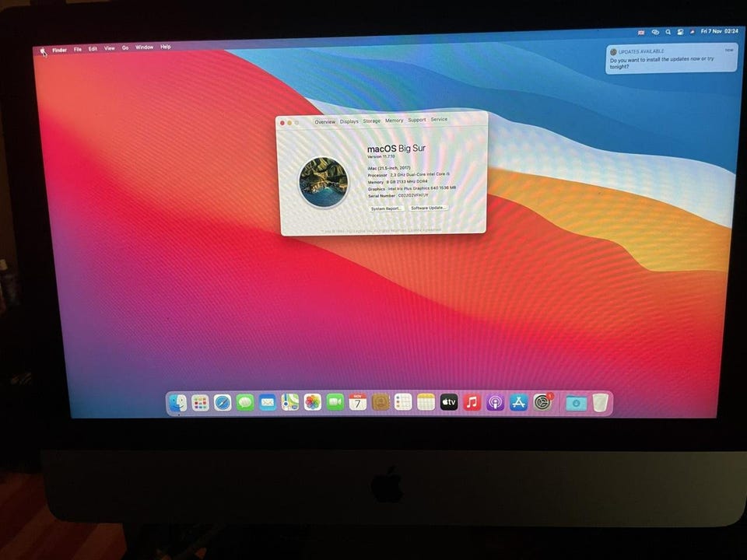Open Launchpad from the dock

point(200,402)
